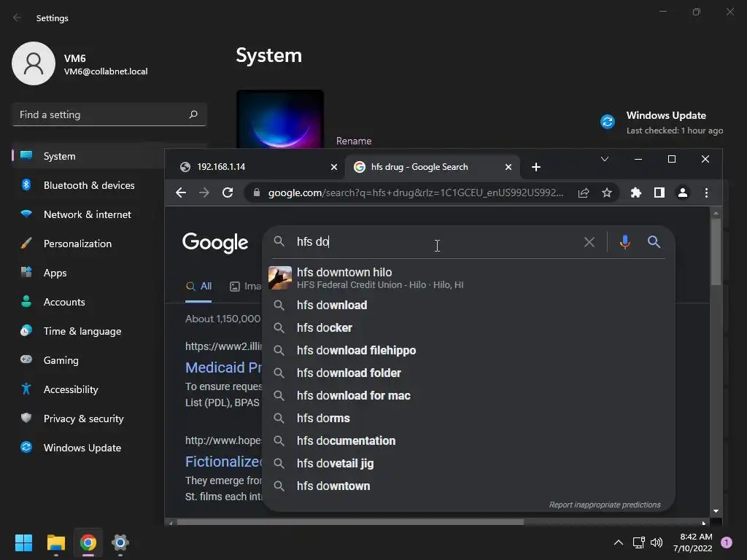Open Gaming settings category
747x560 pixels.
point(88,360)
